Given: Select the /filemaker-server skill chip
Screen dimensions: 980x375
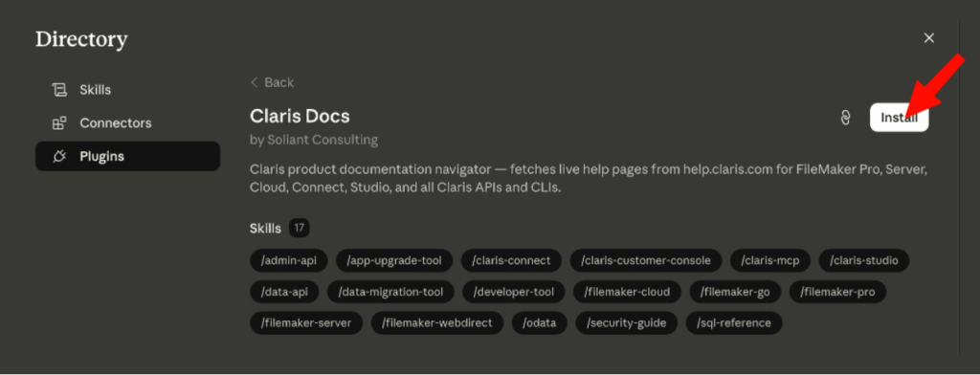Looking at the screenshot, I should tap(306, 323).
